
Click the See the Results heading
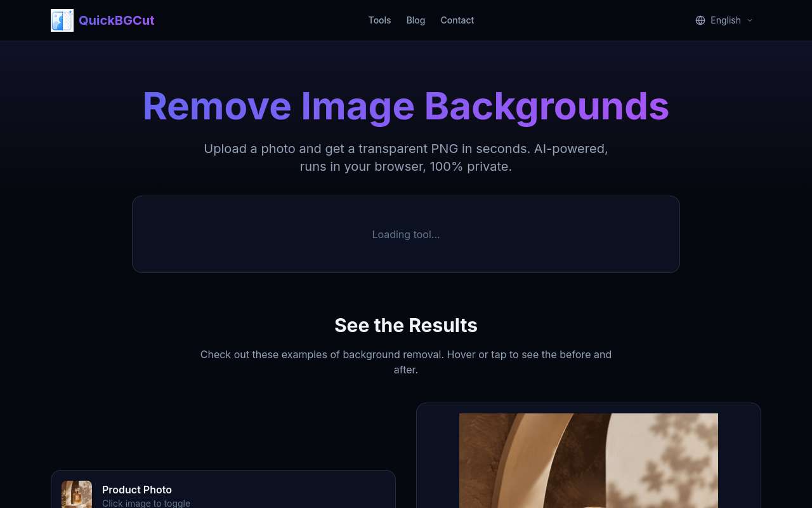click(406, 325)
